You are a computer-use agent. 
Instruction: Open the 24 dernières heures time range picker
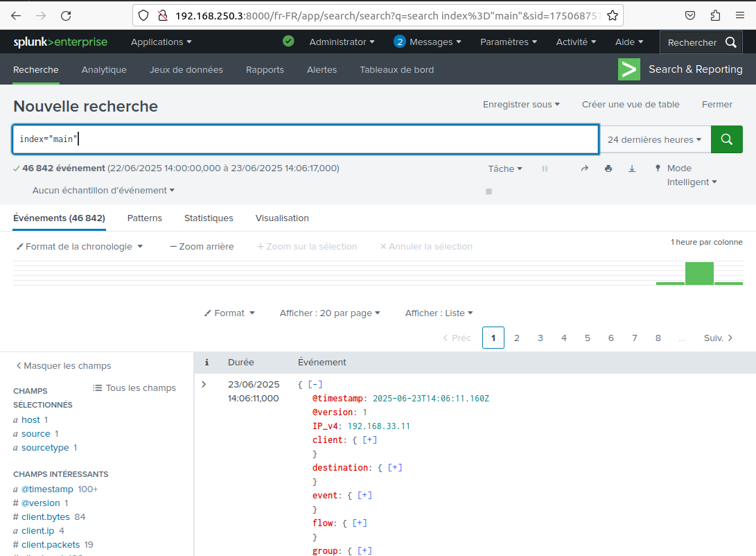click(655, 139)
